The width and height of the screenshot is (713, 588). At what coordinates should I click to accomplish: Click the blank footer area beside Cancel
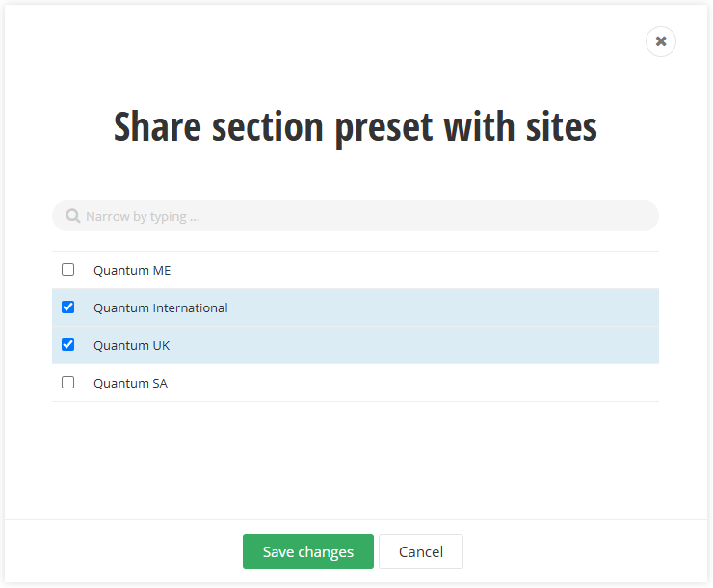[x=578, y=551]
